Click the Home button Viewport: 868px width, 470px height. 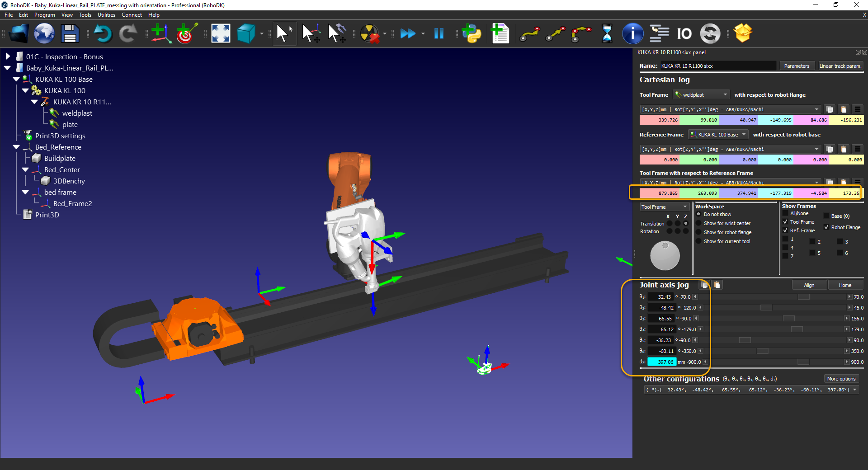click(x=845, y=285)
